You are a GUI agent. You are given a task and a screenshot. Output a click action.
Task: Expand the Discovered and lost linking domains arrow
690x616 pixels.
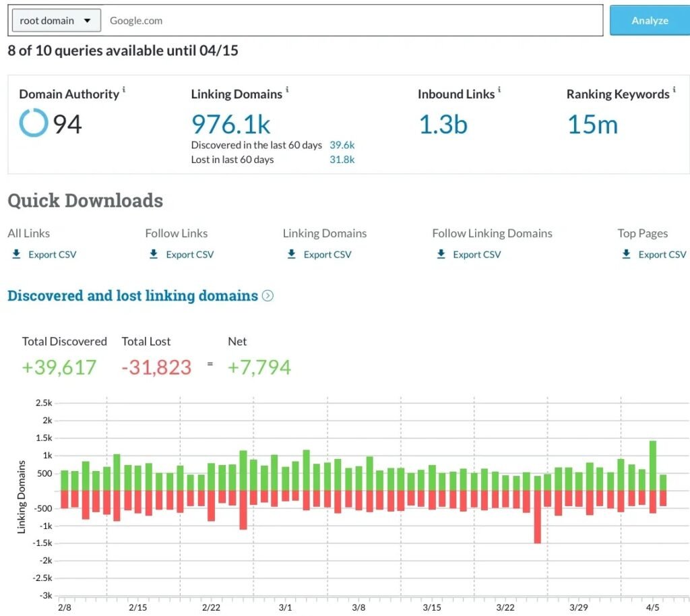click(x=268, y=296)
